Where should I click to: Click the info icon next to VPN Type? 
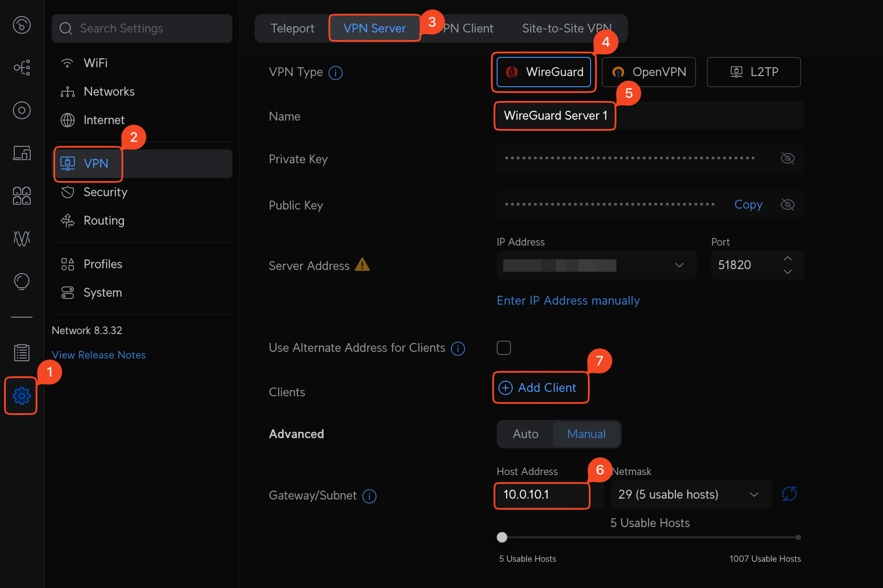(336, 72)
